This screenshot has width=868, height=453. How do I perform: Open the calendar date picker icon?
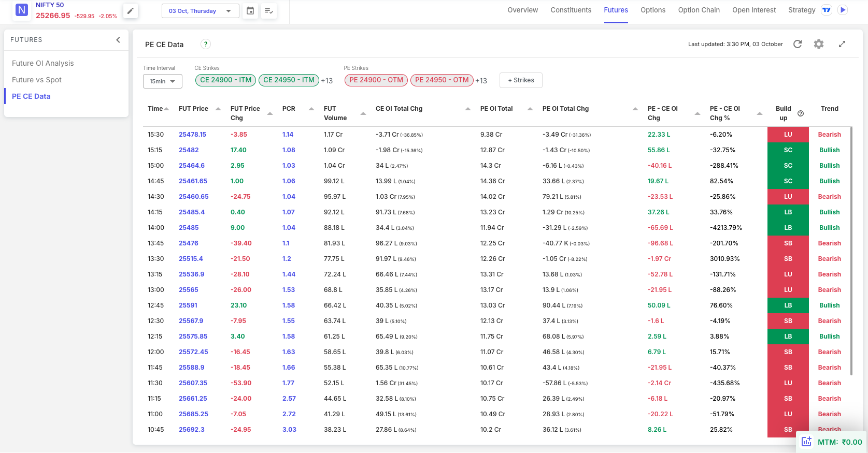pos(250,10)
